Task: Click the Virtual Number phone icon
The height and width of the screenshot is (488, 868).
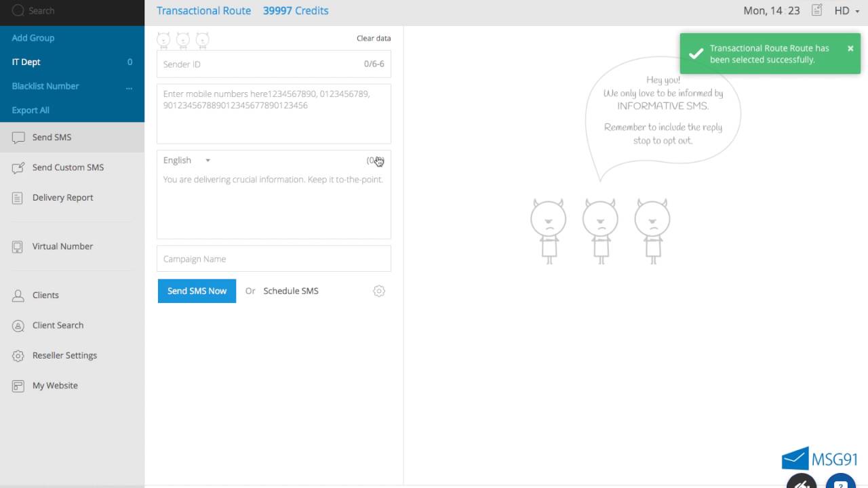Action: (18, 247)
